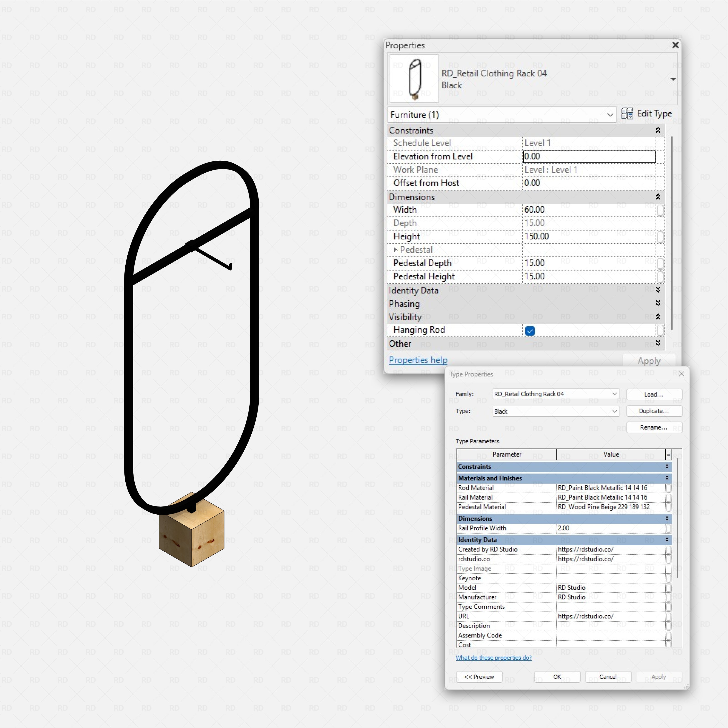Click the '=' column header in Type Parameters
The width and height of the screenshot is (728, 728).
pyautogui.click(x=668, y=455)
